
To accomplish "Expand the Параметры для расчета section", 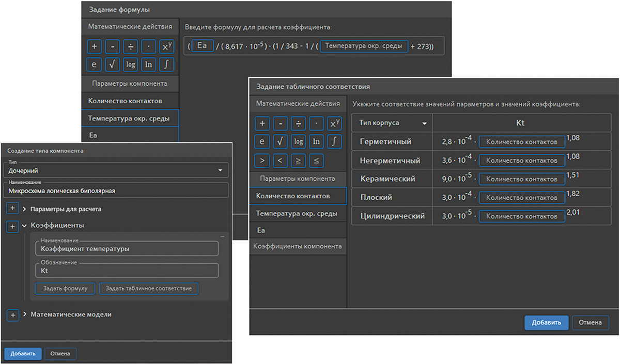I will (25, 209).
